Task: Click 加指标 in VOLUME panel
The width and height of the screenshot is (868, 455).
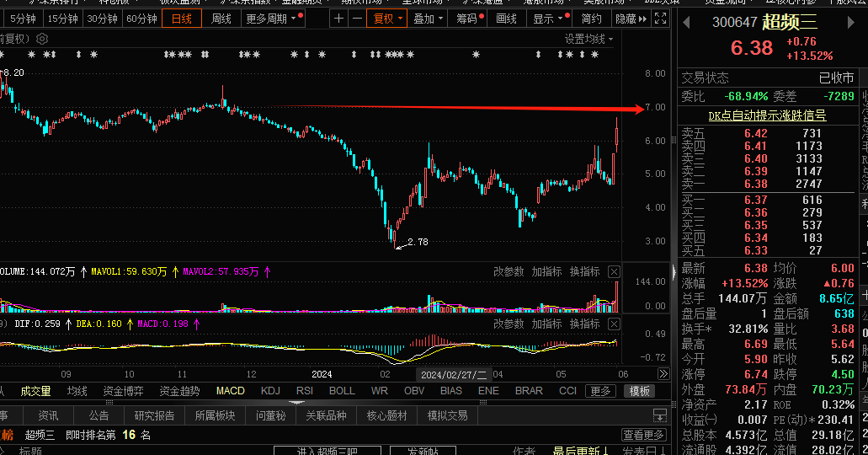Action: 547,271
